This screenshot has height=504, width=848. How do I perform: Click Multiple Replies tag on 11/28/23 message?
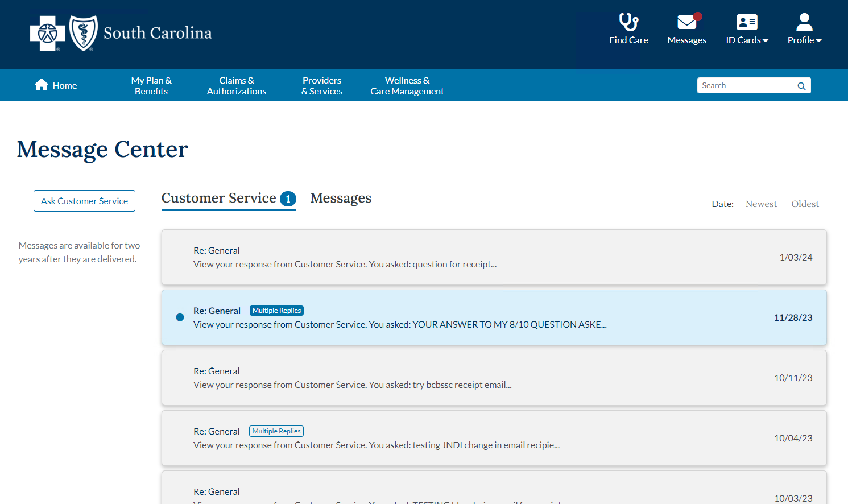pyautogui.click(x=276, y=311)
